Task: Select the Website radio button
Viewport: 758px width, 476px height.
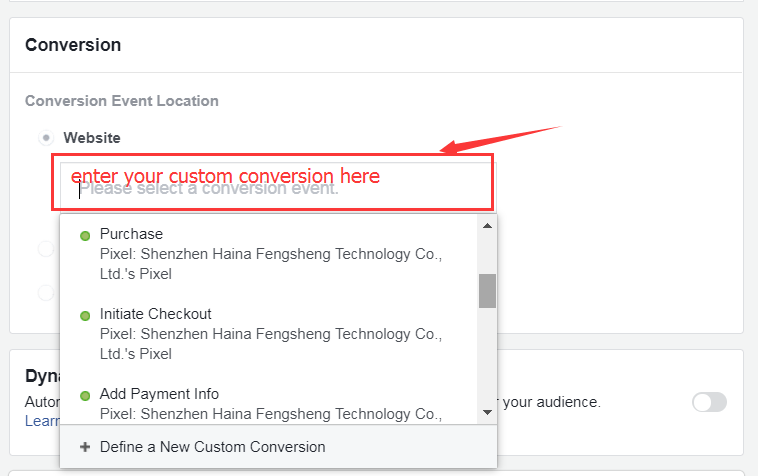Action: (x=46, y=138)
